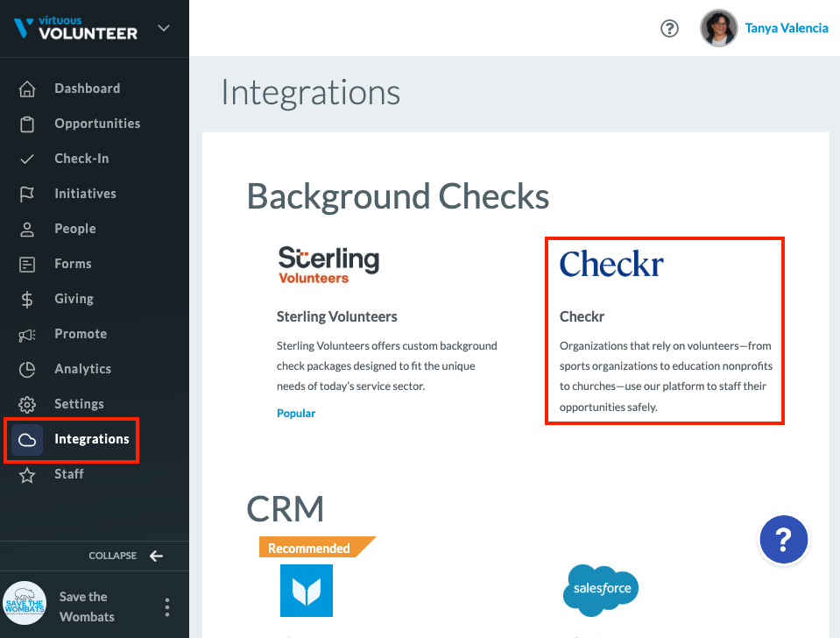Click the Check-In checkmark icon
This screenshot has height=638, width=840.
pyautogui.click(x=27, y=159)
